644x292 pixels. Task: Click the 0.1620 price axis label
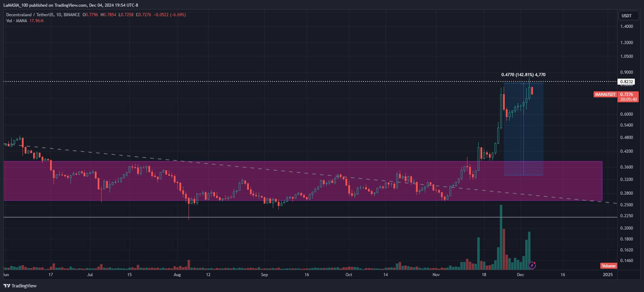pos(626,250)
